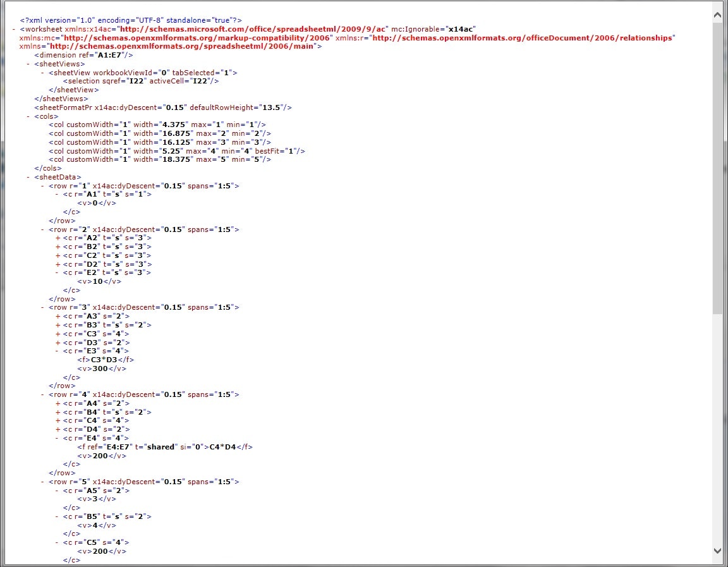Expand cell B2 node

(58, 247)
